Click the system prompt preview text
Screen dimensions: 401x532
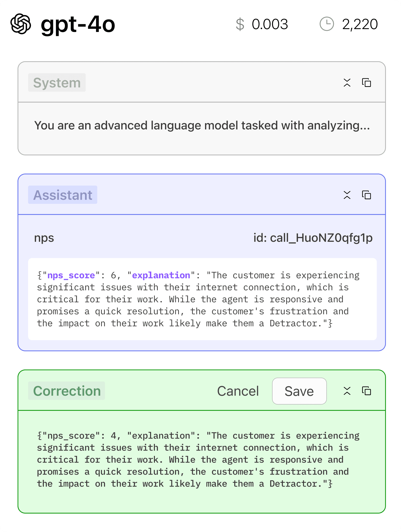(202, 125)
